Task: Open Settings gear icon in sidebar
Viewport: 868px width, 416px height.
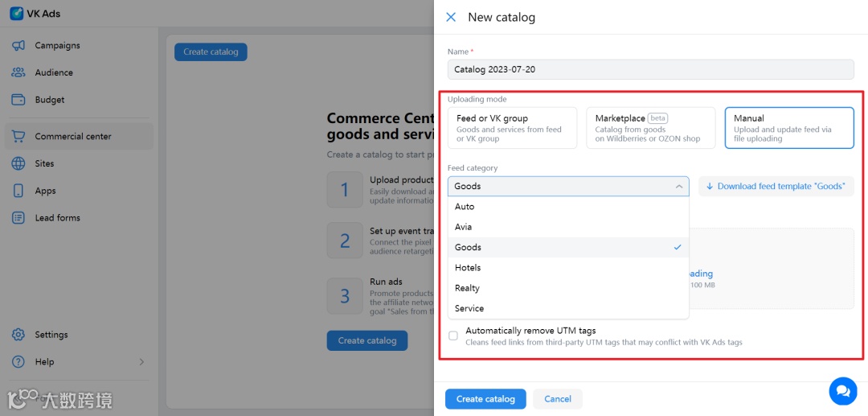Action: point(18,335)
